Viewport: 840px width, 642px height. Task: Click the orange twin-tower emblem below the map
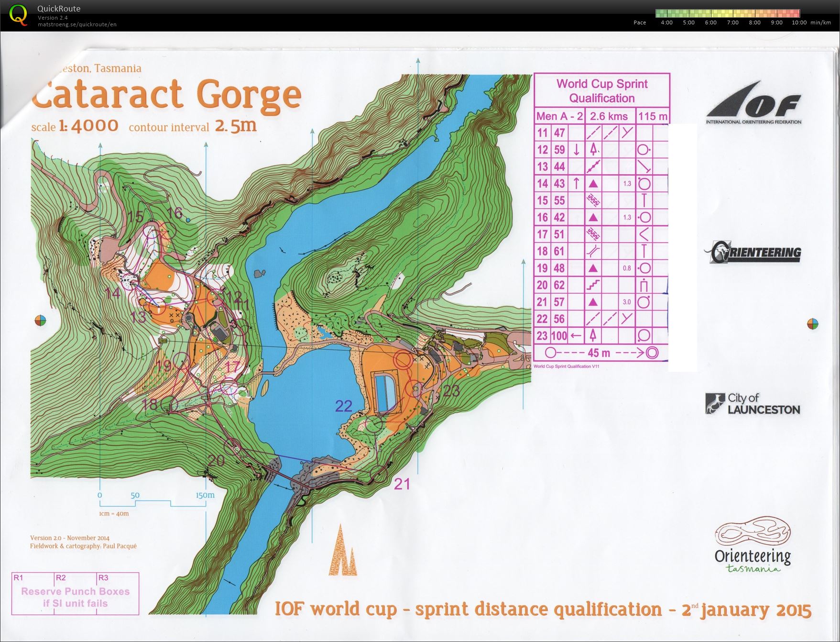(x=343, y=550)
